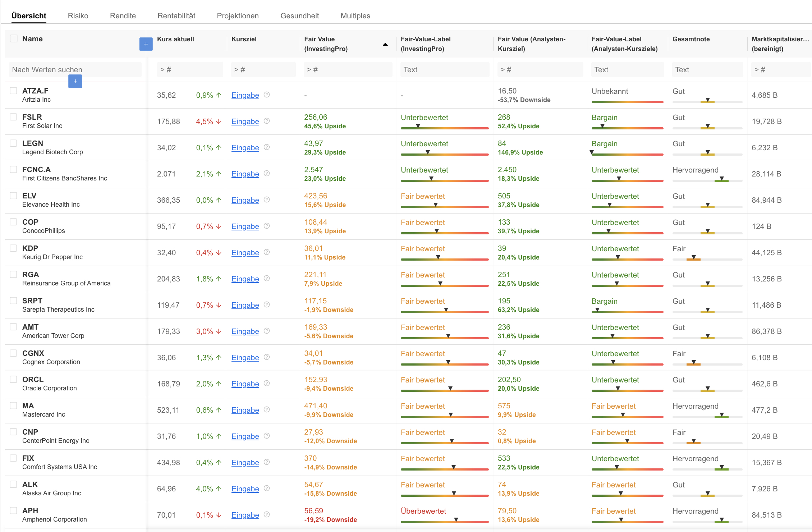Select the COP ConocoPhillips checkbox
812x532 pixels.
14,222
